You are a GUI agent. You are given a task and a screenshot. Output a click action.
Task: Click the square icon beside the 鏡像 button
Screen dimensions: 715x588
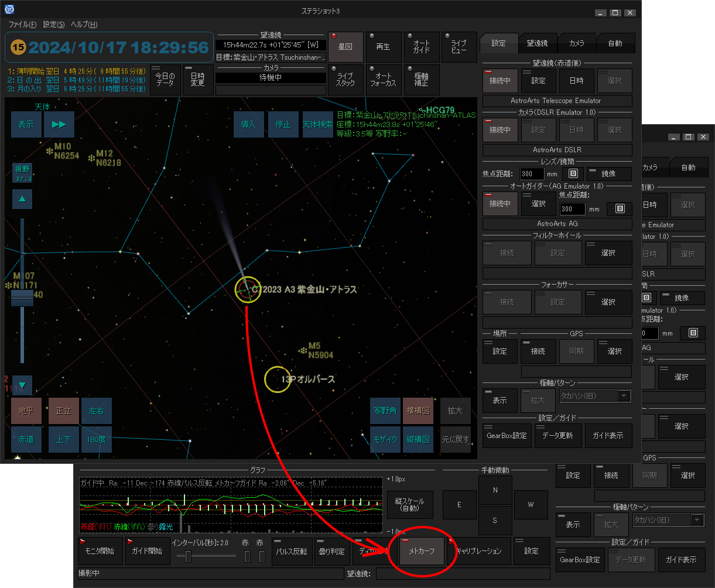pyautogui.click(x=573, y=174)
